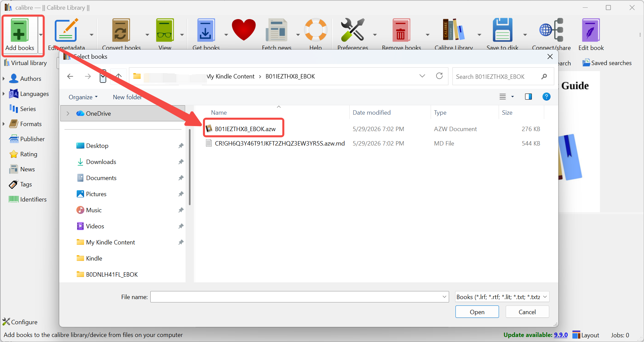The image size is (644, 342).
Task: Click the Get books download icon
Action: (x=206, y=30)
